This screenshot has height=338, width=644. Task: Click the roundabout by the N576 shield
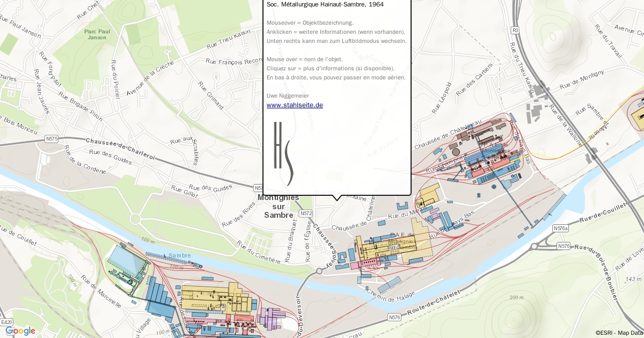(535, 246)
